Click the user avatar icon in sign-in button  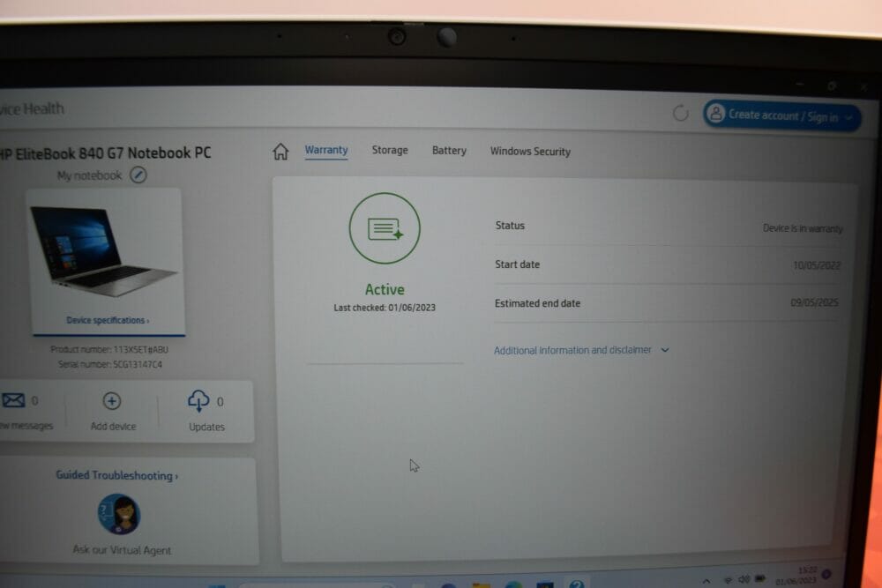[716, 114]
